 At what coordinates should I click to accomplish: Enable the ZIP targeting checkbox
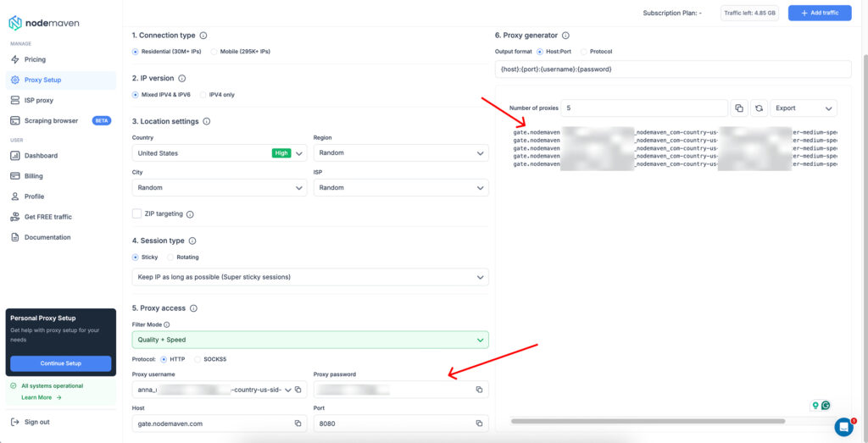137,213
